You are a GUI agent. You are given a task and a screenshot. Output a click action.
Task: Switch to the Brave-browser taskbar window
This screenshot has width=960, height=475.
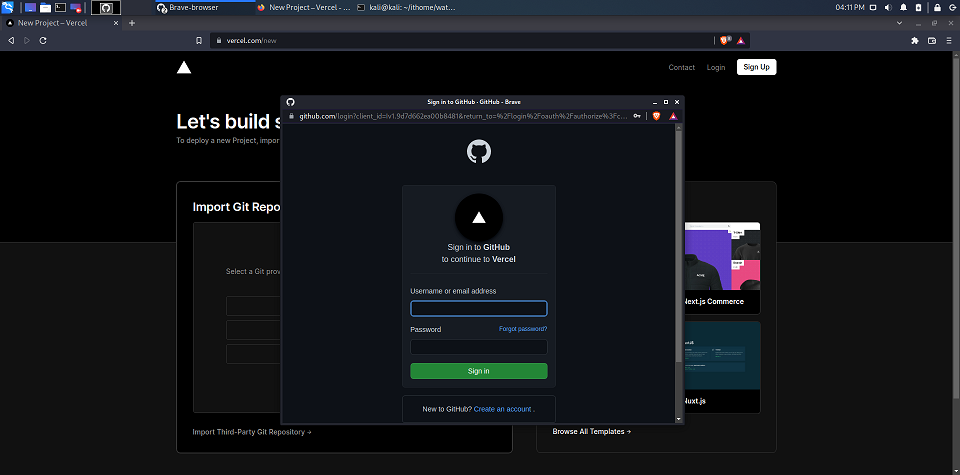tap(204, 7)
